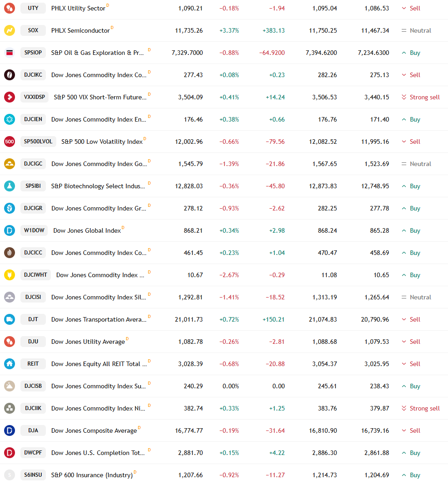Click the SOX price value 11,735.26
The image size is (448, 484).
click(x=189, y=30)
